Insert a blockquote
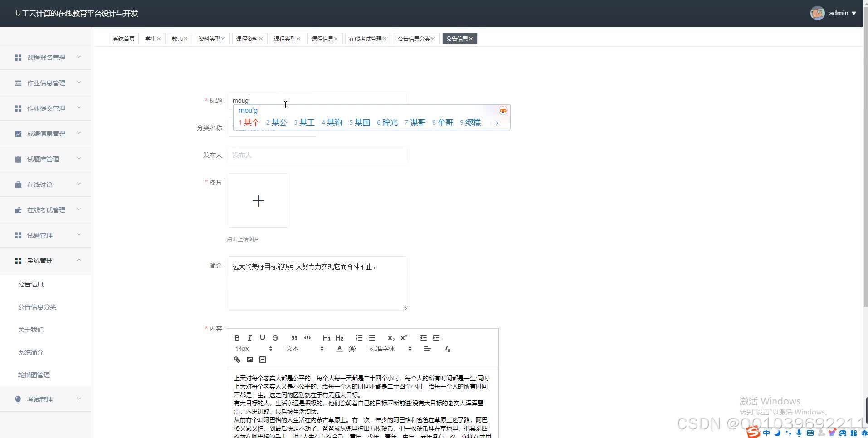The height and width of the screenshot is (438, 868). click(295, 338)
